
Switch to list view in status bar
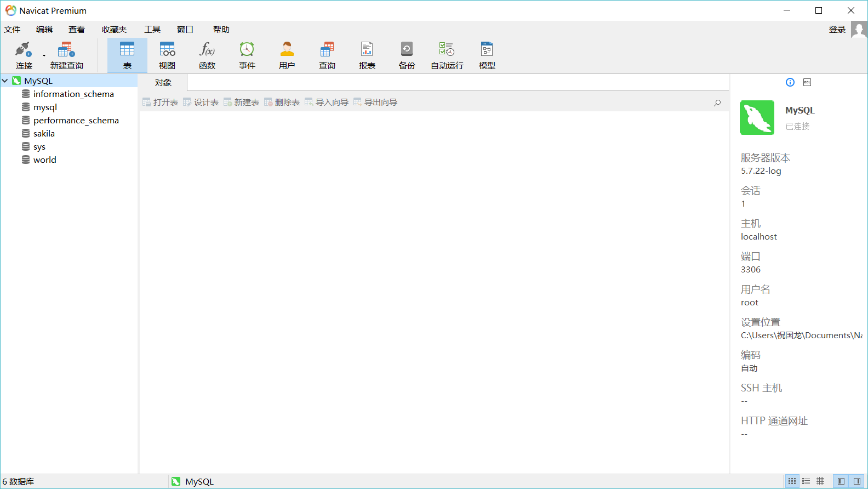click(x=806, y=481)
